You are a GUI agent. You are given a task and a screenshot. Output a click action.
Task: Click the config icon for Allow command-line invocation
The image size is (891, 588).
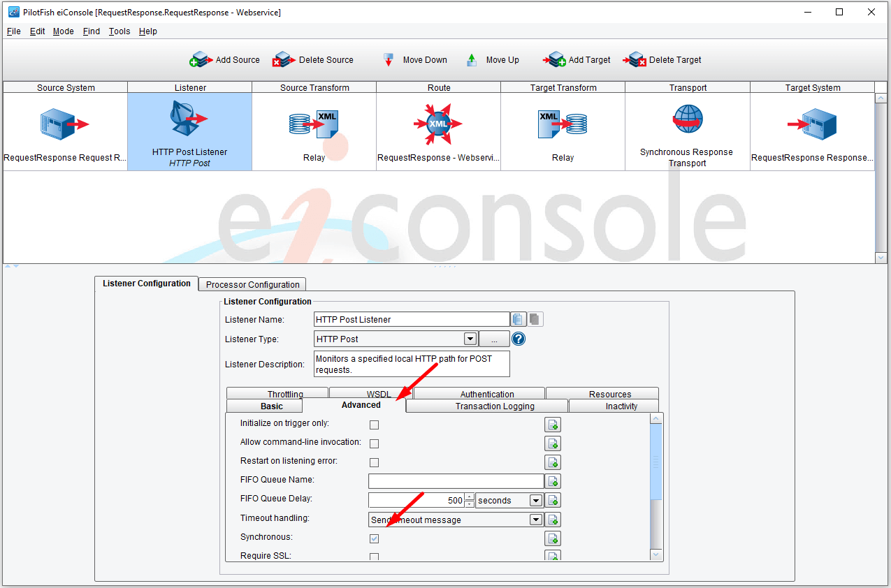(553, 443)
